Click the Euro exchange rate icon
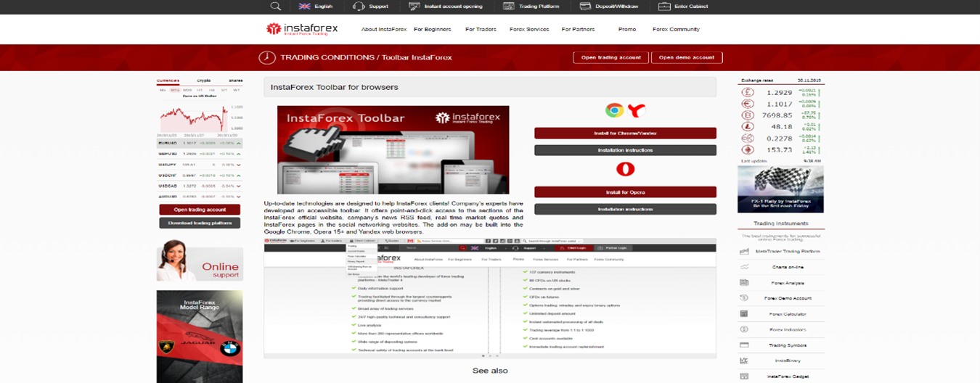The height and width of the screenshot is (383, 980). 748,104
